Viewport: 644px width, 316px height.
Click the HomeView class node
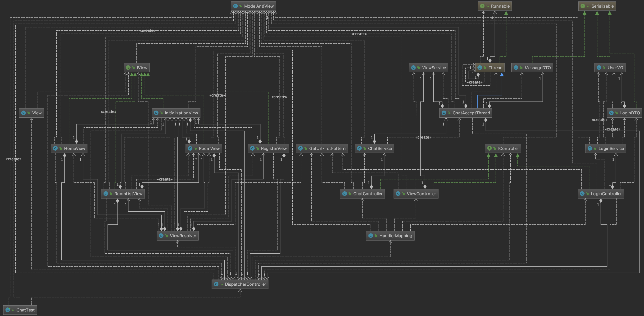point(74,149)
